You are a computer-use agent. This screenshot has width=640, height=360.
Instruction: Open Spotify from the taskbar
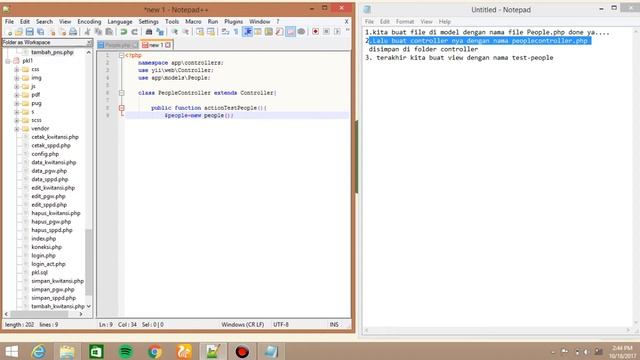pos(126,351)
